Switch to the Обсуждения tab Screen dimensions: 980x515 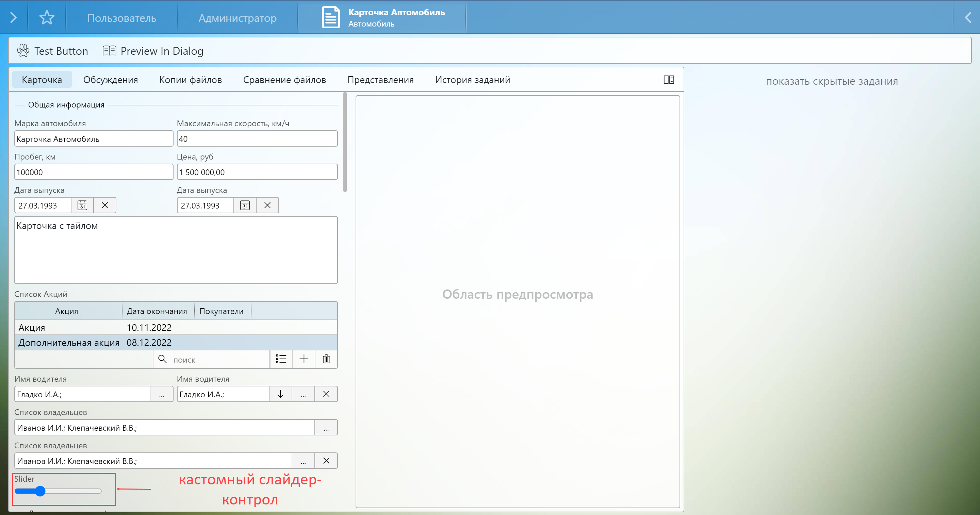click(x=110, y=80)
